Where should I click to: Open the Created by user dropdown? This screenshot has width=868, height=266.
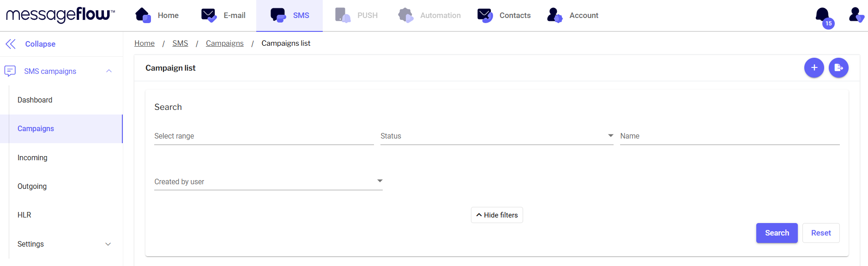pos(268,181)
